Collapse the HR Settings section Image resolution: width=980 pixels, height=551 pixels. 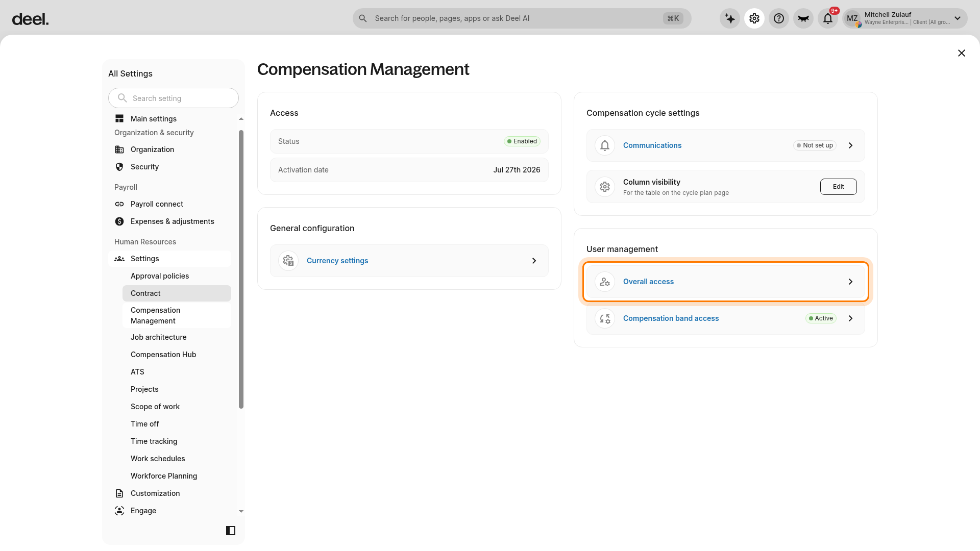pos(170,259)
